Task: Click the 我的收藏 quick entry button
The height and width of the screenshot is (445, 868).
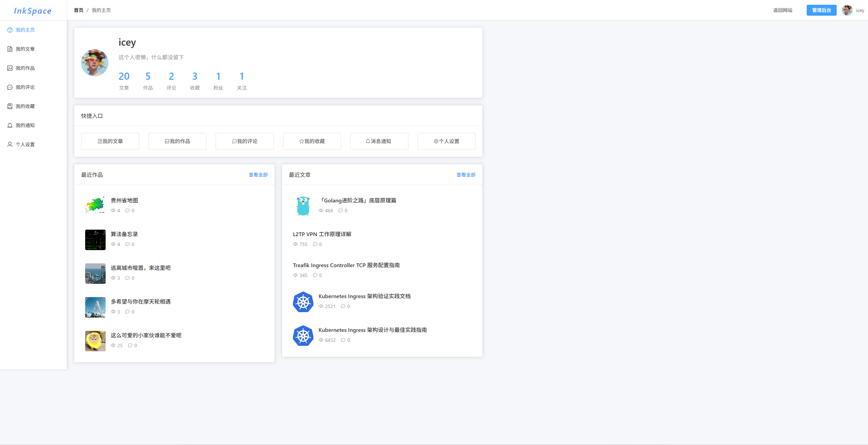Action: click(312, 141)
